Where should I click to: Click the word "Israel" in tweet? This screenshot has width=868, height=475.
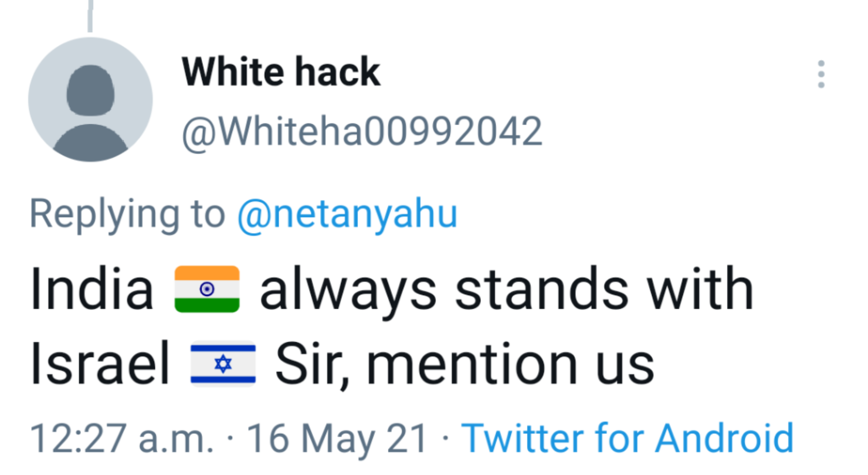[x=100, y=363]
